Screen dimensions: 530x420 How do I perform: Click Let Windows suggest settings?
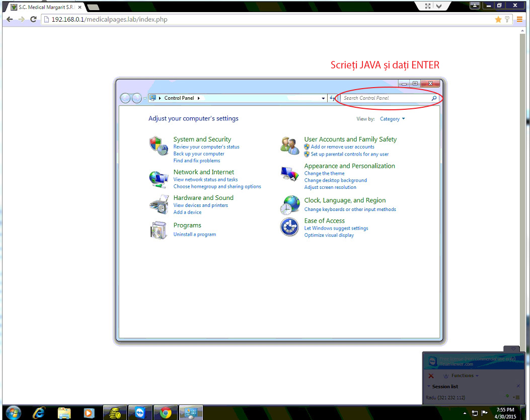pos(336,228)
